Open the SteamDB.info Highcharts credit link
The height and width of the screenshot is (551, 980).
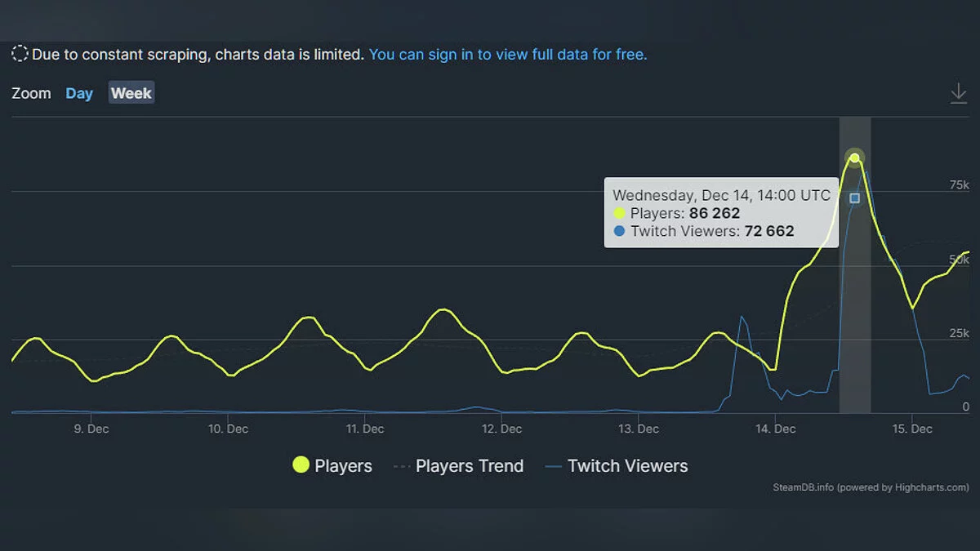point(871,488)
